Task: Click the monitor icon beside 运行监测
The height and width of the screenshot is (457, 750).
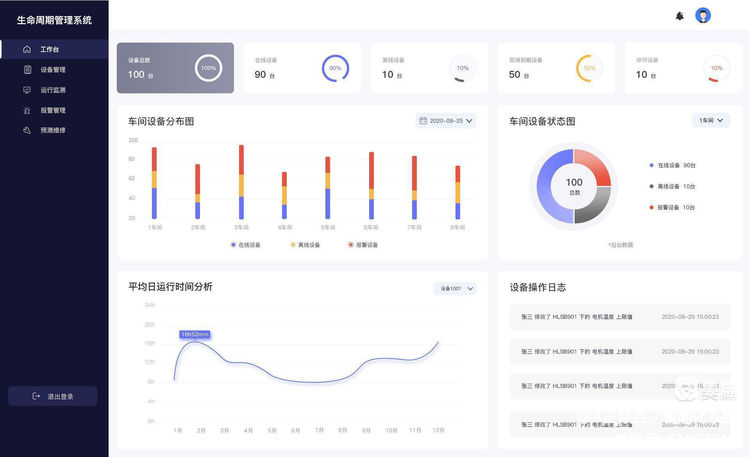Action: pos(27,90)
